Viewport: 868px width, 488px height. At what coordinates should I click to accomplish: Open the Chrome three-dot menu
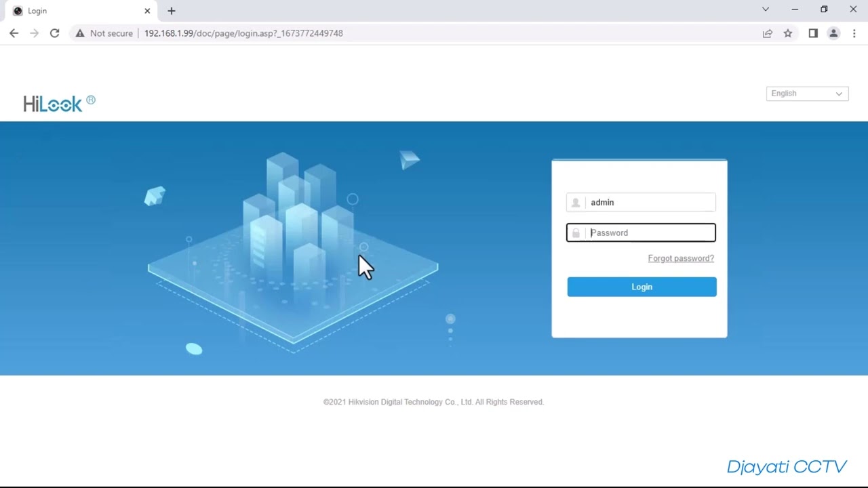pos(854,33)
